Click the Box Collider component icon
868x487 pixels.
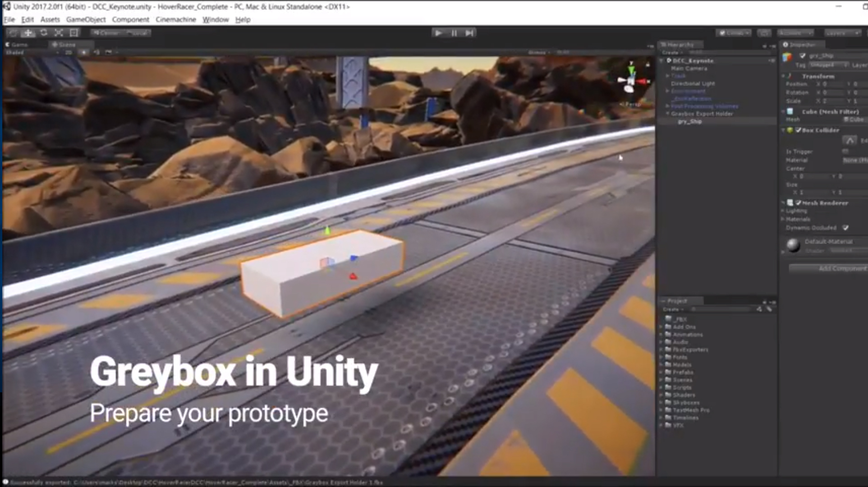click(790, 130)
